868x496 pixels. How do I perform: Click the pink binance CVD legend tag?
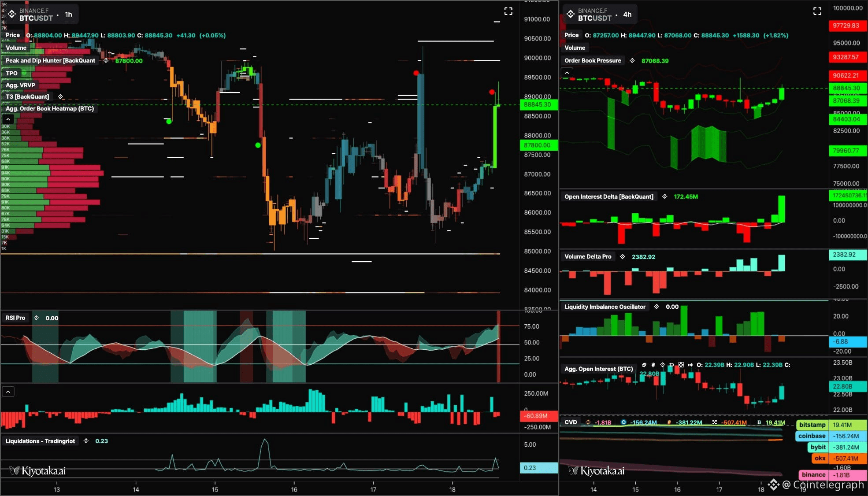tap(813, 475)
